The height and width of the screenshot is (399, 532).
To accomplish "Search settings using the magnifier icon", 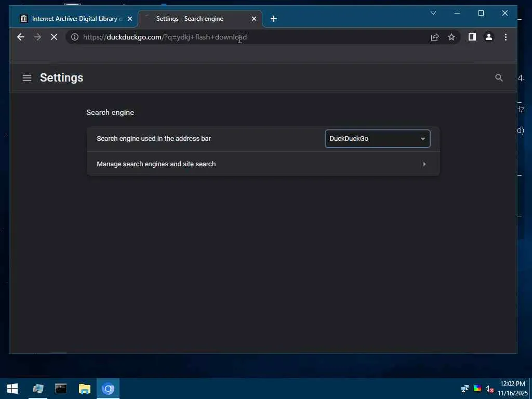I will [499, 78].
